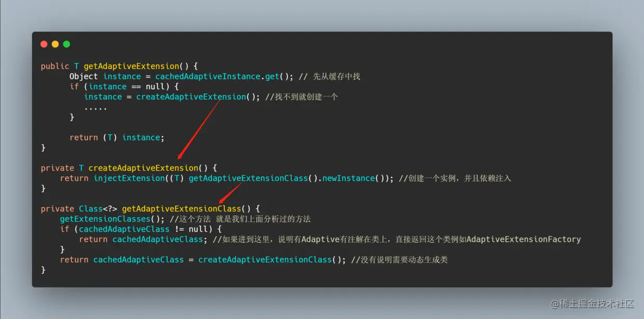Click the red close dot
Image resolution: width=644 pixels, height=319 pixels.
44,44
